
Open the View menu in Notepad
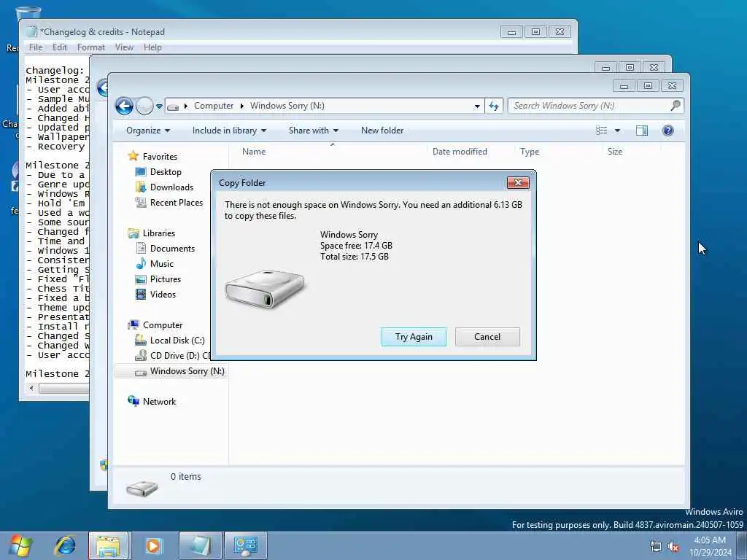tap(124, 47)
